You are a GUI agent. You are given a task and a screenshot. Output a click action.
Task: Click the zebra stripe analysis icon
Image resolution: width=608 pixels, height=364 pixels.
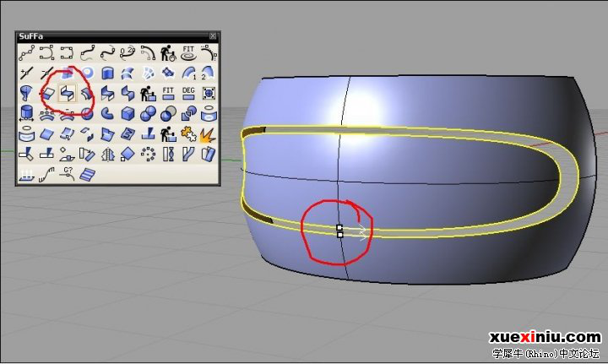(x=87, y=175)
